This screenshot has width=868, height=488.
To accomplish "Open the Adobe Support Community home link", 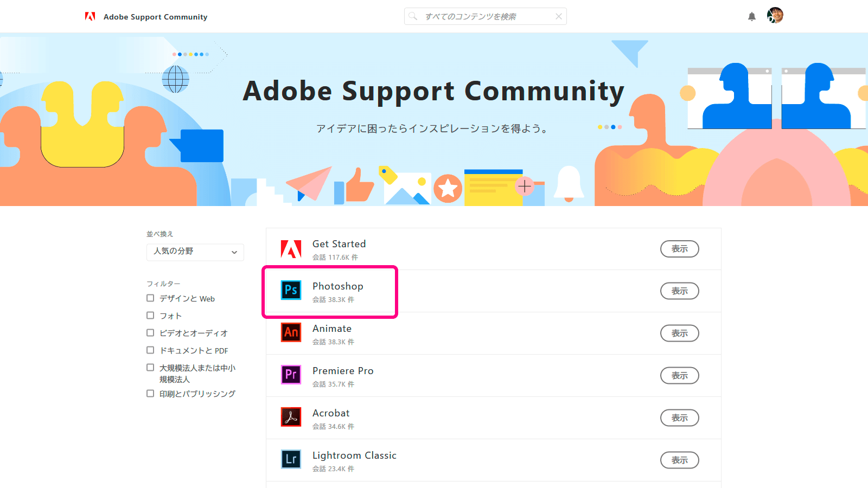I will pyautogui.click(x=155, y=17).
